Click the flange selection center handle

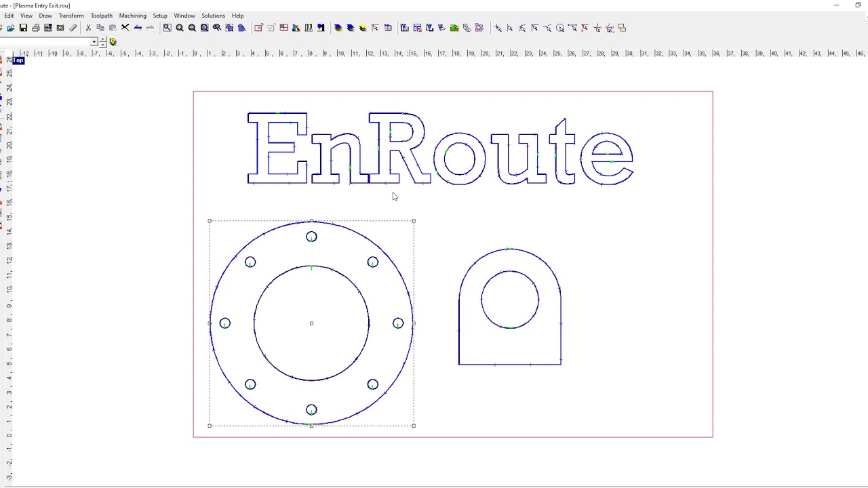pyautogui.click(x=311, y=323)
